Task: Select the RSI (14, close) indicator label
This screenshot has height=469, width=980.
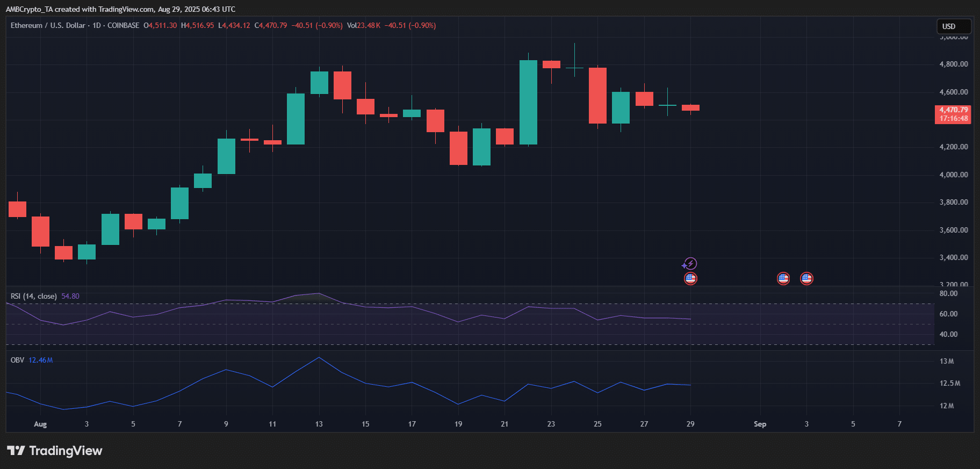Action: pyautogui.click(x=33, y=296)
